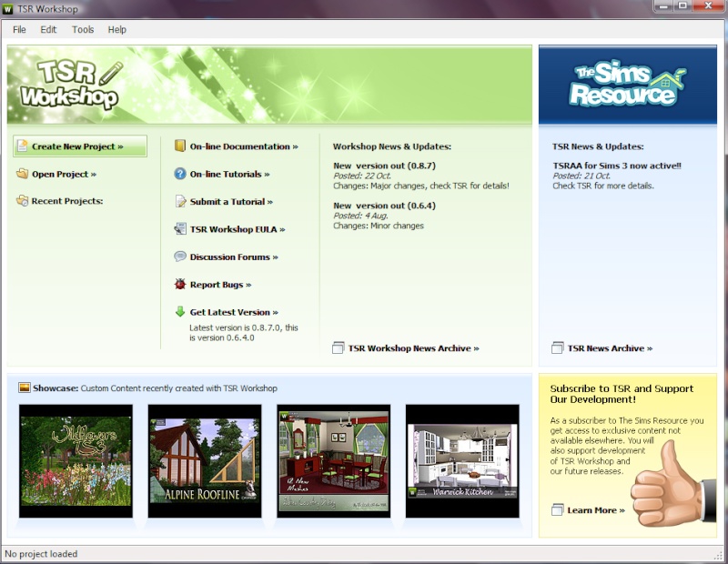The width and height of the screenshot is (728, 564).
Task: Click the Get Latest Version green arrow icon
Action: click(x=180, y=311)
